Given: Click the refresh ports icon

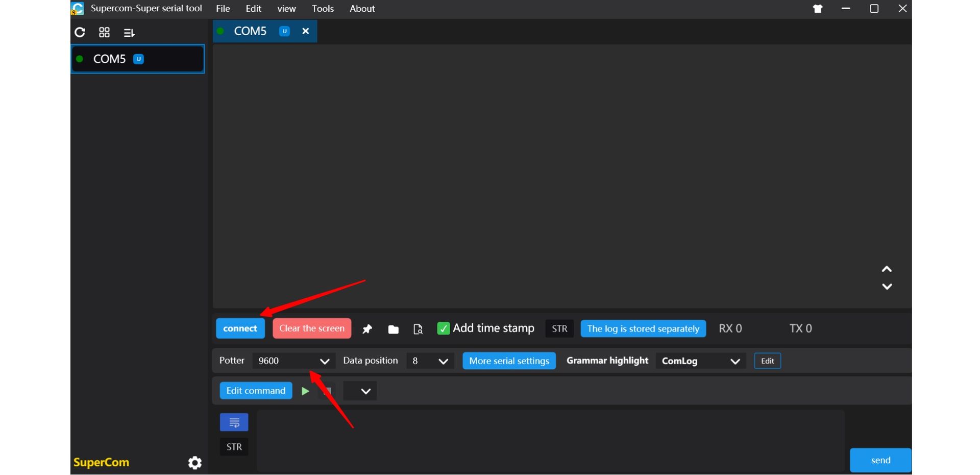Looking at the screenshot, I should pyautogui.click(x=80, y=33).
